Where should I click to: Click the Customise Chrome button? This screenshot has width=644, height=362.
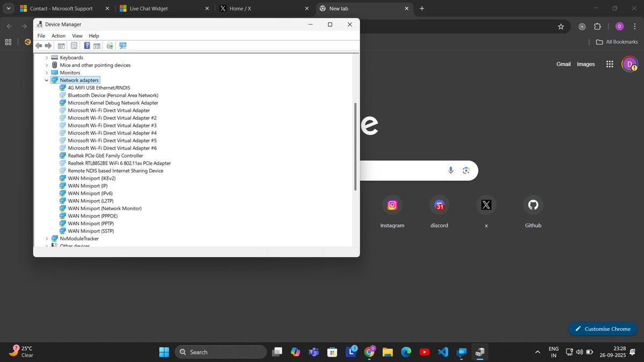click(x=603, y=329)
